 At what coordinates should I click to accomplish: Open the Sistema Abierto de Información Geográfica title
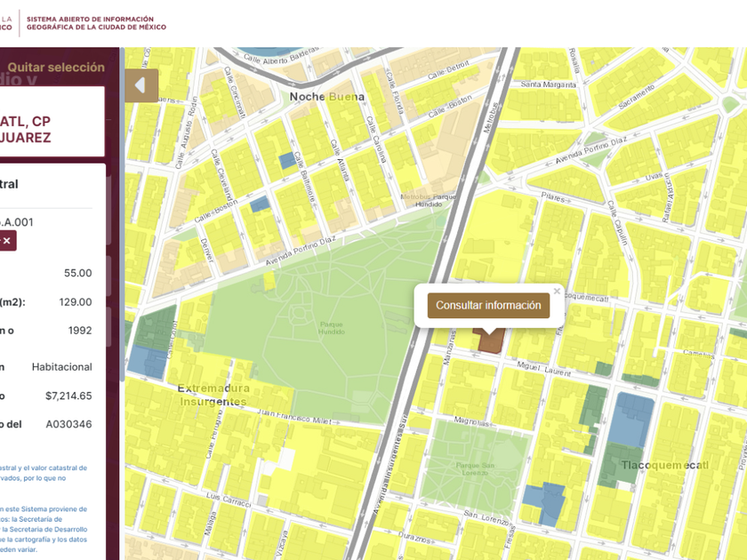click(90, 23)
